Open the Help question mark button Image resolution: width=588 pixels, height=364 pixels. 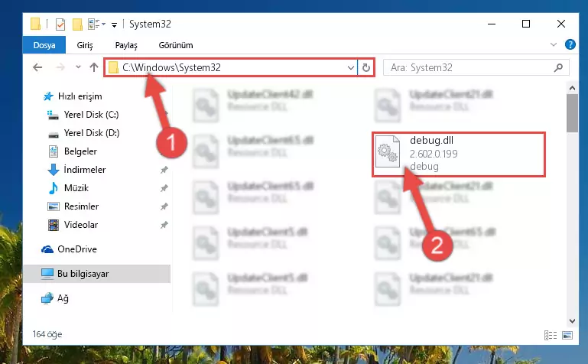(x=570, y=44)
